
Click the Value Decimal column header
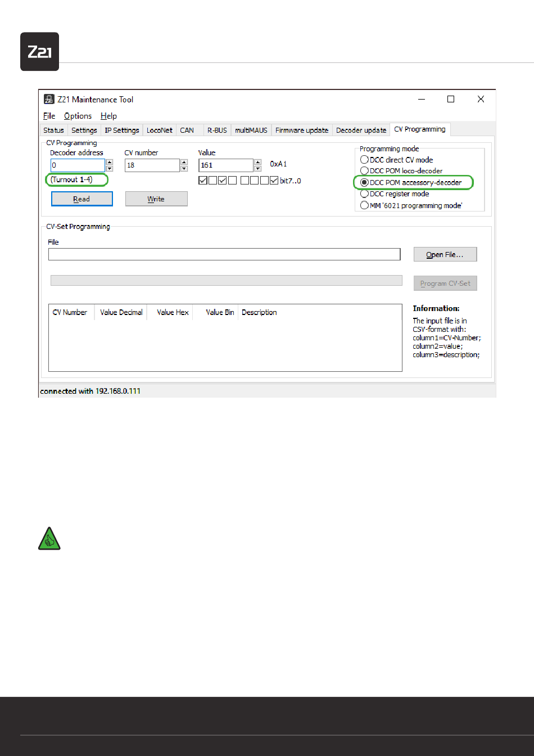click(121, 313)
